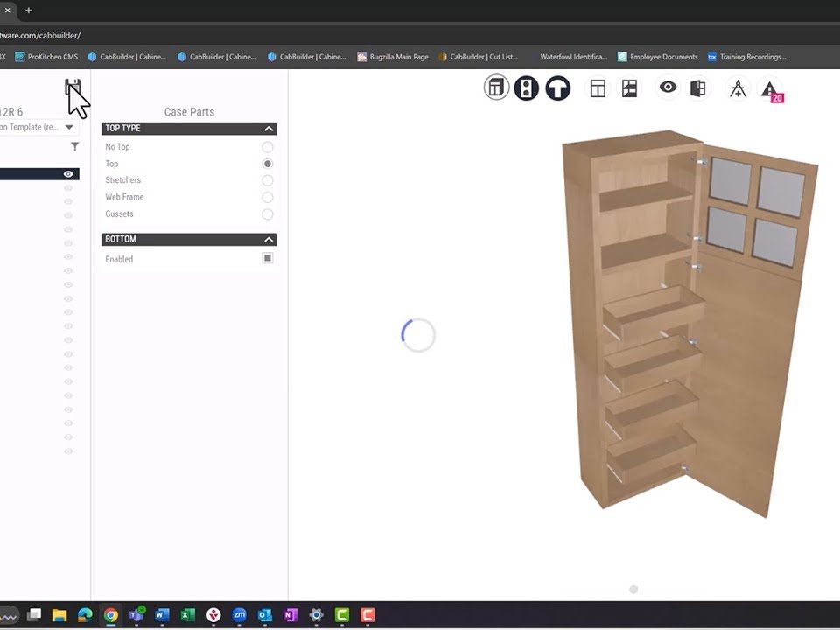The width and height of the screenshot is (840, 630).
Task: Select the Web Frame radio button
Action: (267, 197)
